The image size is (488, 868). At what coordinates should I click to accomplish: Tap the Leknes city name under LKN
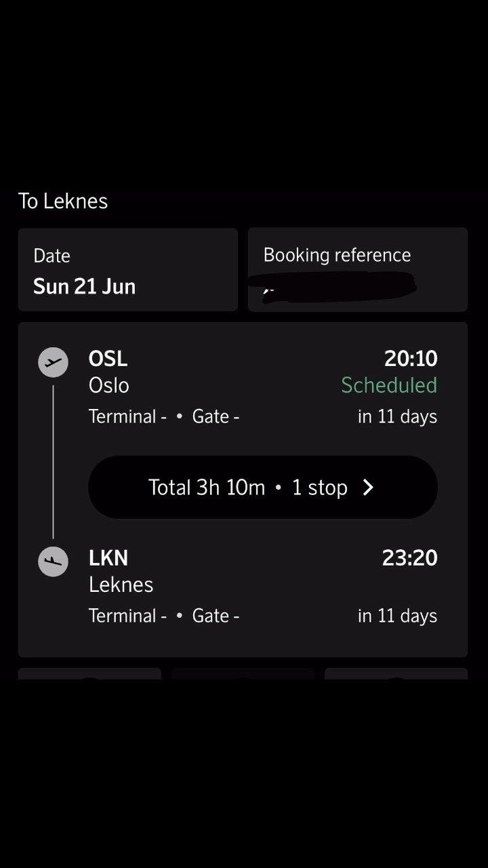(121, 585)
